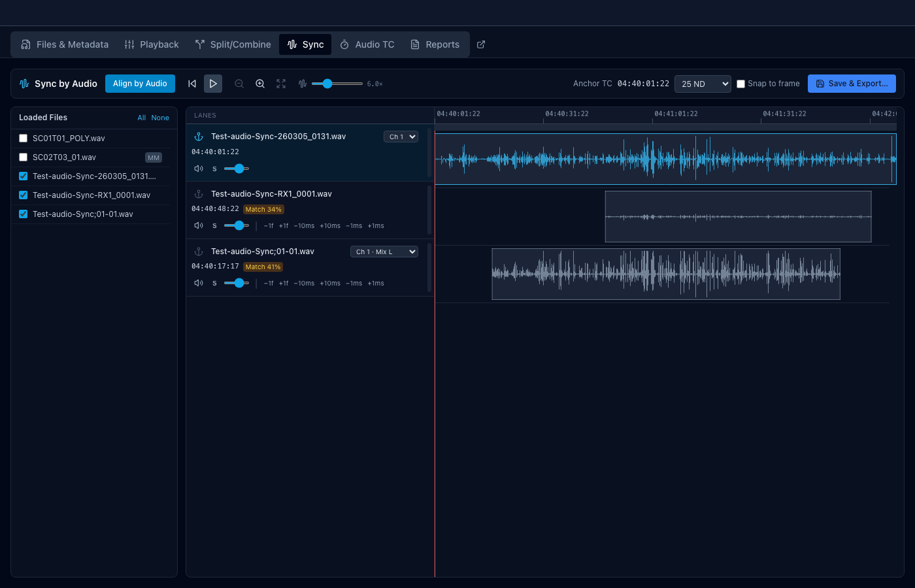Check the SC01T01_POLY.wav file checkbox
Screen dimensions: 915x588
[24, 139]
